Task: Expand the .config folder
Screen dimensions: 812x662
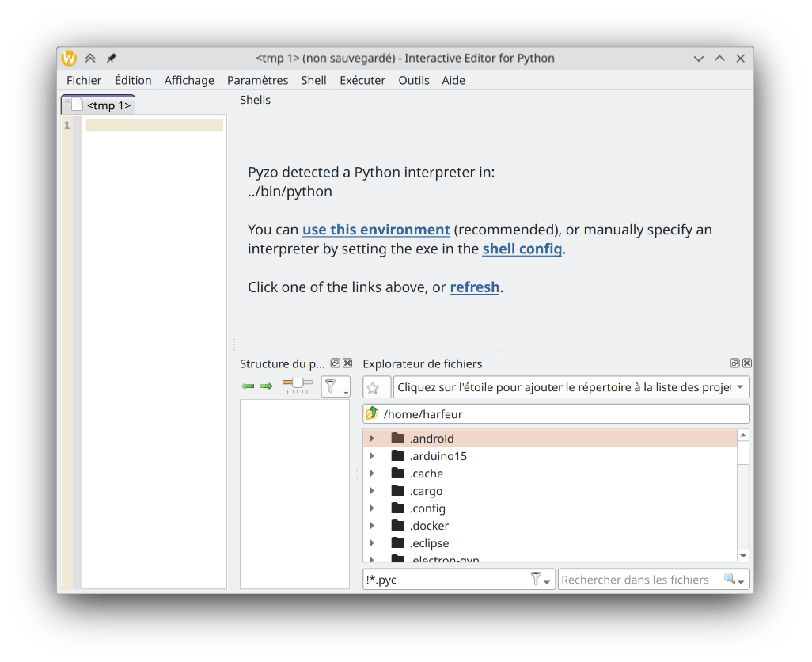Action: pos(372,508)
